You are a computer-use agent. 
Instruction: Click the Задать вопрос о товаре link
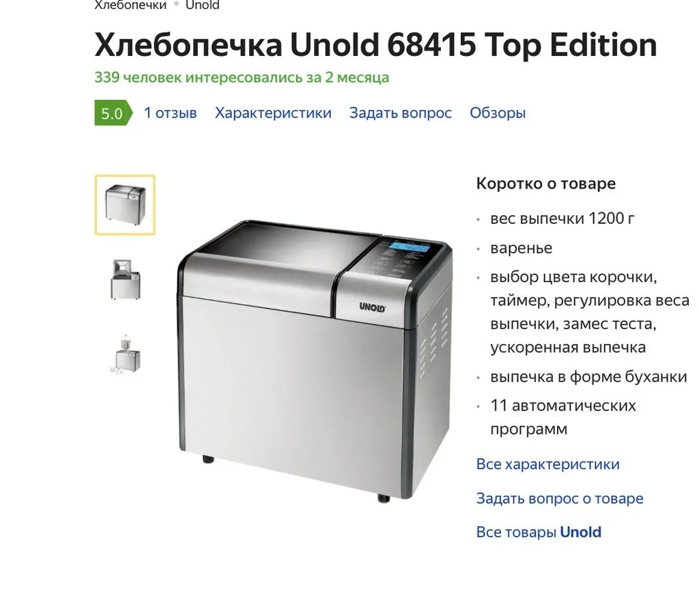(560, 498)
